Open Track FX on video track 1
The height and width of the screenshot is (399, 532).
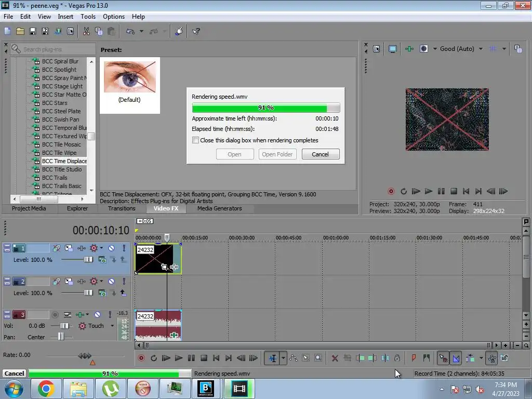coord(82,248)
